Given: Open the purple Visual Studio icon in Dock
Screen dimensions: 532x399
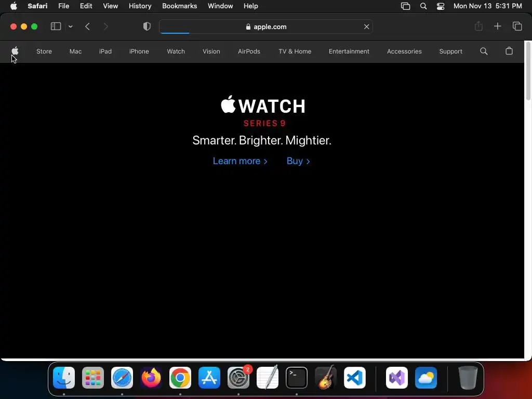Looking at the screenshot, I should pos(397,378).
